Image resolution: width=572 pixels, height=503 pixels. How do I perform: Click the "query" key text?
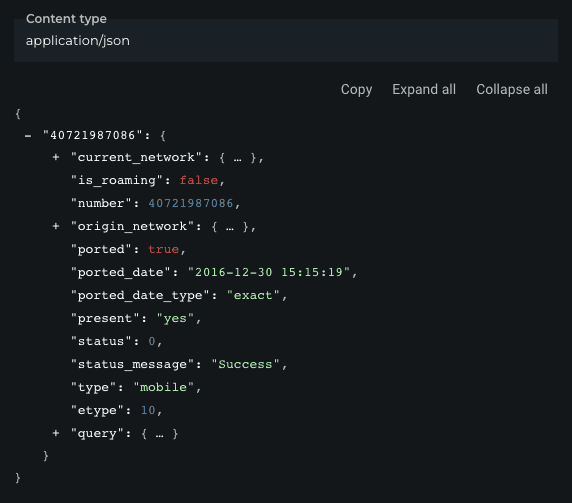pos(97,433)
